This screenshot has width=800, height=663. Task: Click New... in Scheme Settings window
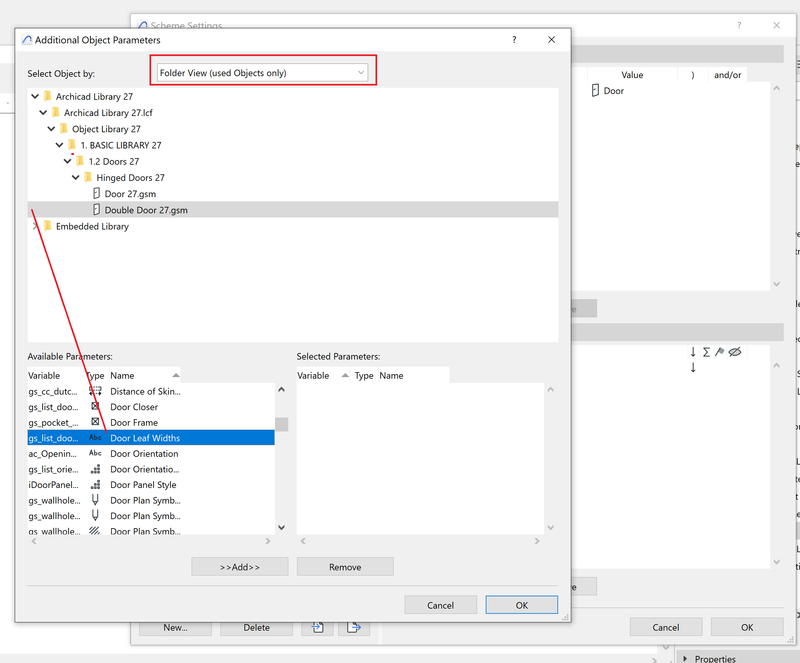176,627
